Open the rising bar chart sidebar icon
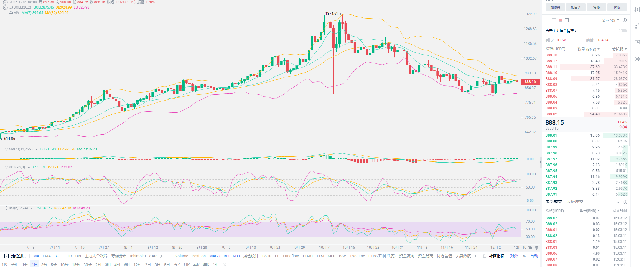 pos(637,26)
